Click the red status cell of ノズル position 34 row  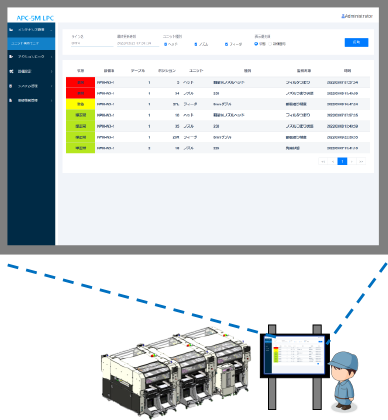[x=81, y=93]
